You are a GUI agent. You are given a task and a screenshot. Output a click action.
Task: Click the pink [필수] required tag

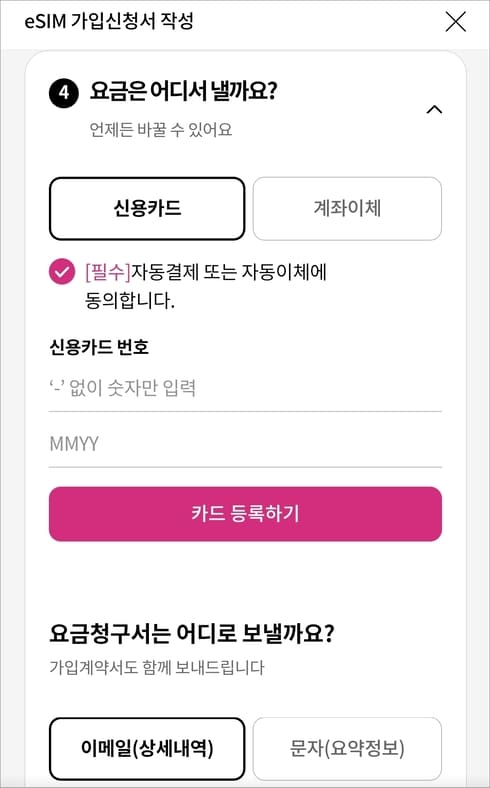[108, 272]
